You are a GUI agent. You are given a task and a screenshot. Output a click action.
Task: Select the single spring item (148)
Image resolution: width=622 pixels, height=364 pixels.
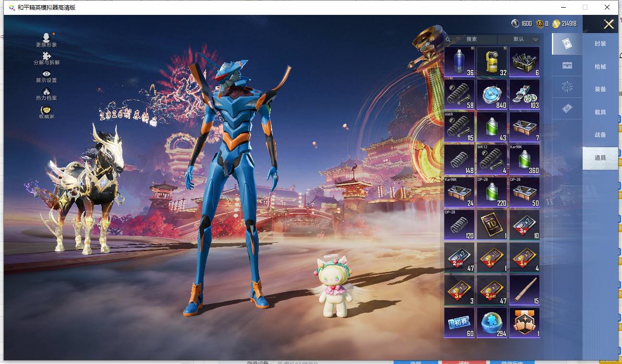point(459,160)
